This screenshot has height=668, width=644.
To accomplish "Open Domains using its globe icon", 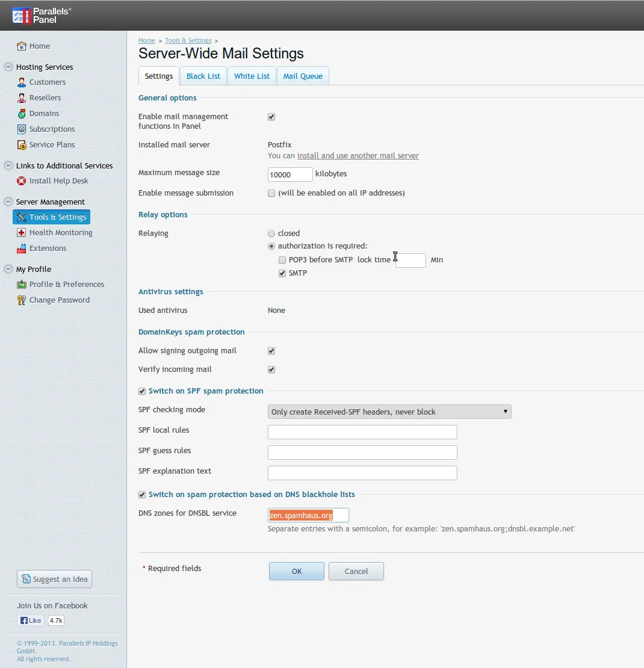I will 21,114.
